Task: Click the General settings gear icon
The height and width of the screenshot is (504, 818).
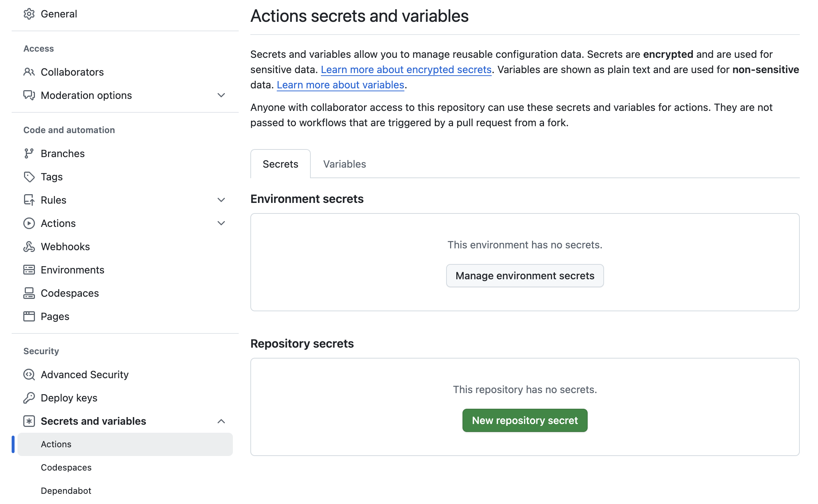Action: click(29, 14)
